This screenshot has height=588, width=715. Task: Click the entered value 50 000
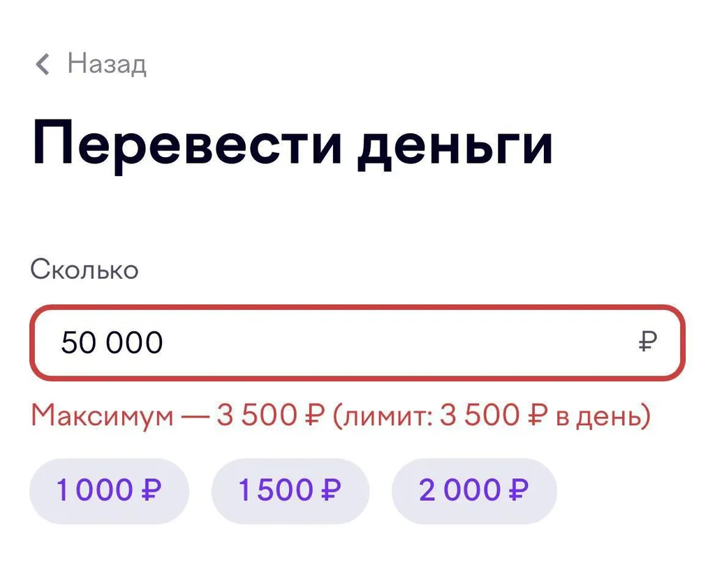tap(112, 343)
